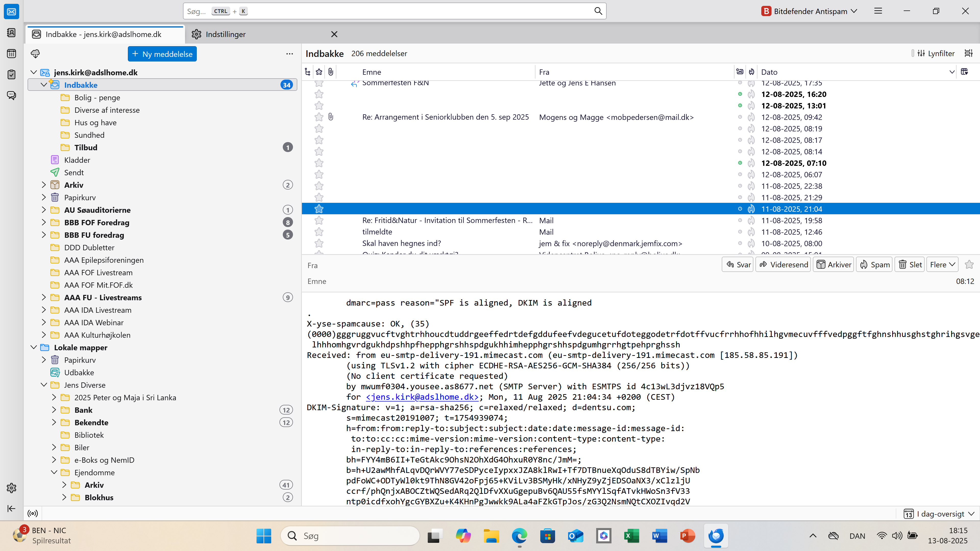980x551 pixels.
Task: Click the get messages cloud icon
Action: 35,54
